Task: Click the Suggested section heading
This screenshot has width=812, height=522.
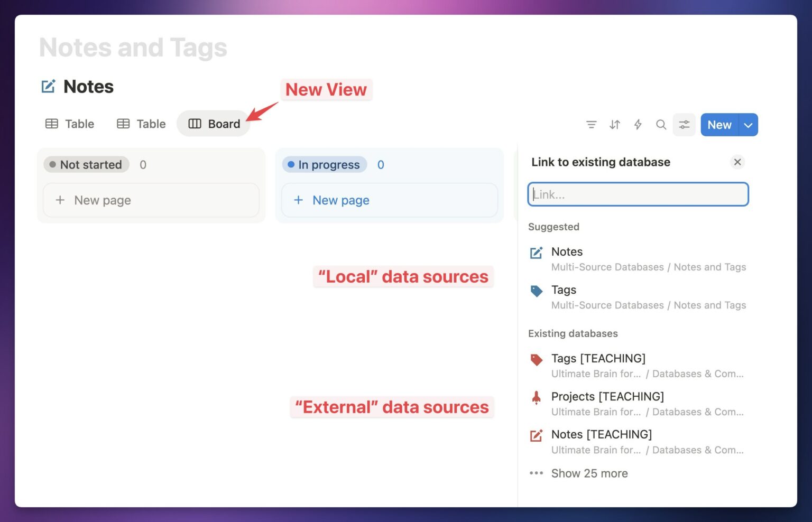Action: [553, 227]
